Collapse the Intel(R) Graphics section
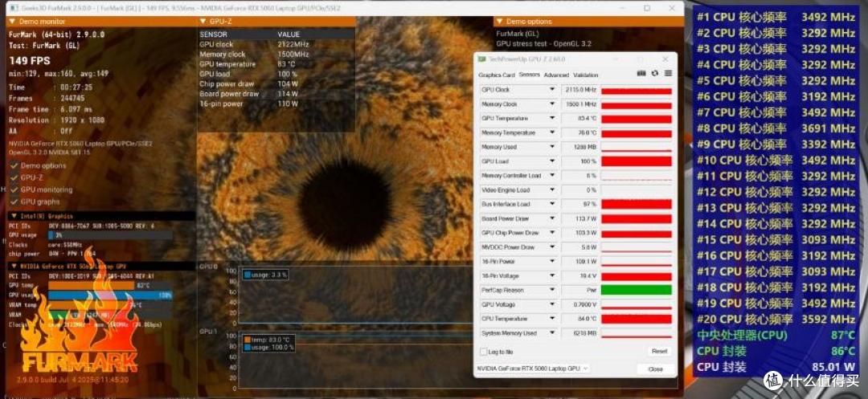Screen dimensions: 868x399 pyautogui.click(x=100, y=216)
